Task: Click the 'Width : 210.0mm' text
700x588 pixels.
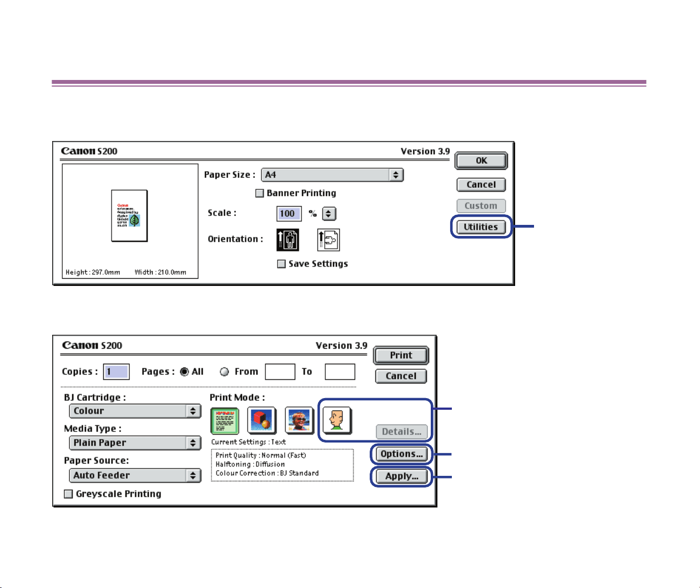Action: tap(160, 272)
